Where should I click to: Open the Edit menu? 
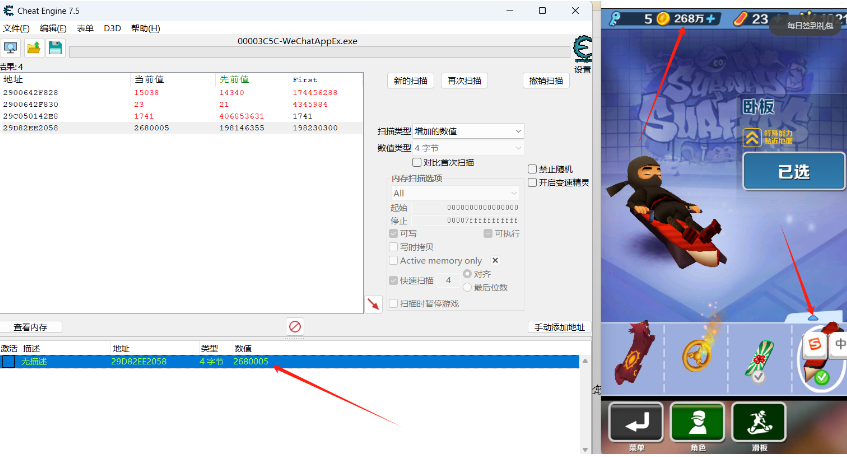coord(53,28)
